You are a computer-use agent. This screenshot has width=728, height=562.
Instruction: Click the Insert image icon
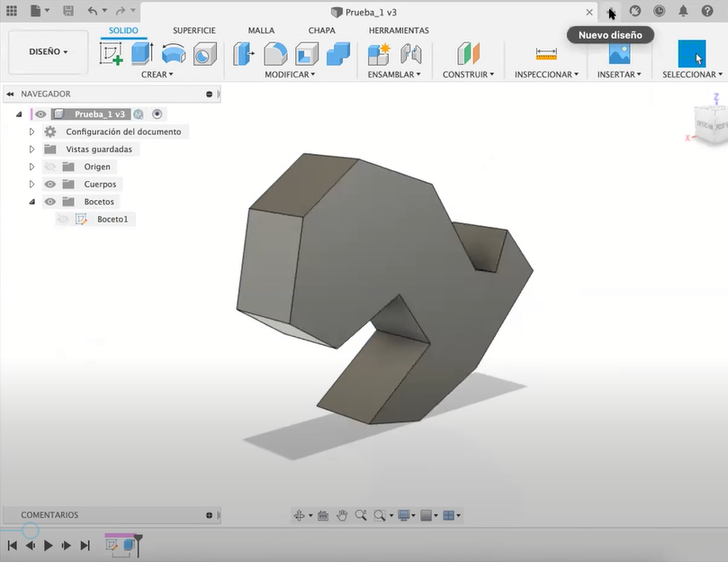pos(619,53)
